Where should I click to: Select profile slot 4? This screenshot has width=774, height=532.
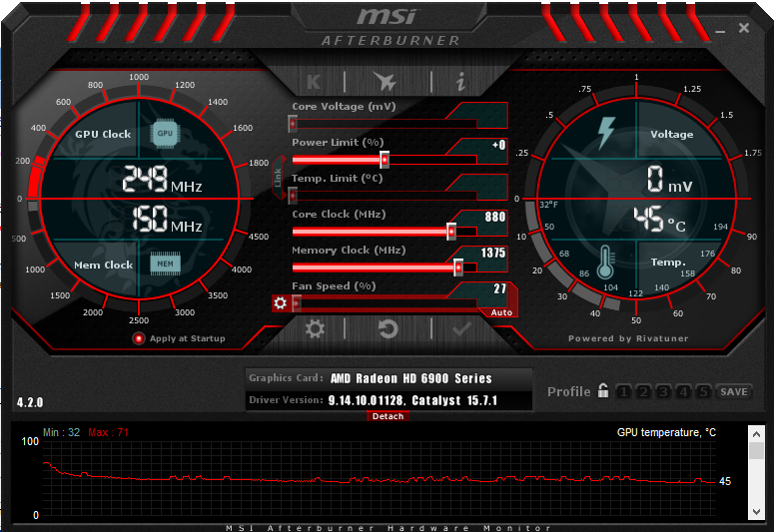pos(683,392)
